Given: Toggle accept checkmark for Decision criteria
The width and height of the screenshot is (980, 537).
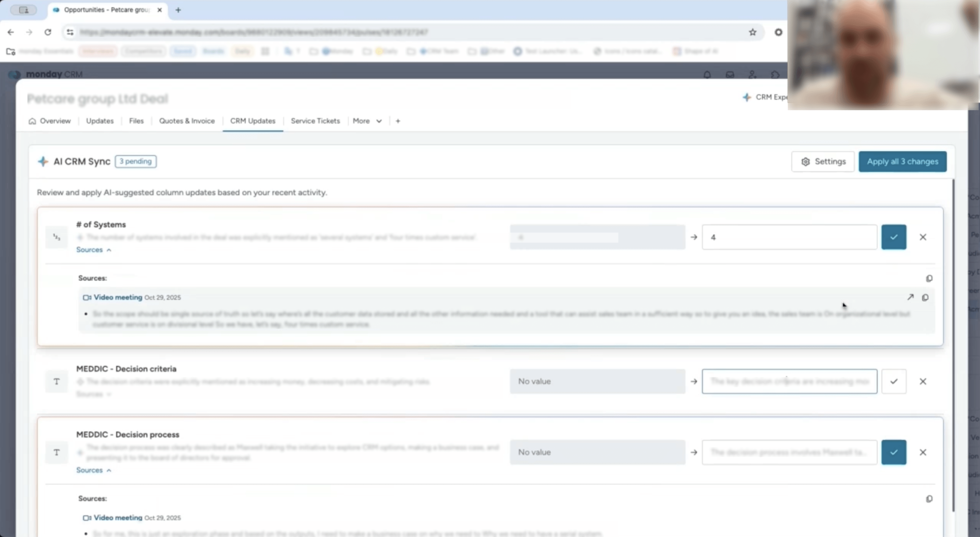Looking at the screenshot, I should coord(893,382).
